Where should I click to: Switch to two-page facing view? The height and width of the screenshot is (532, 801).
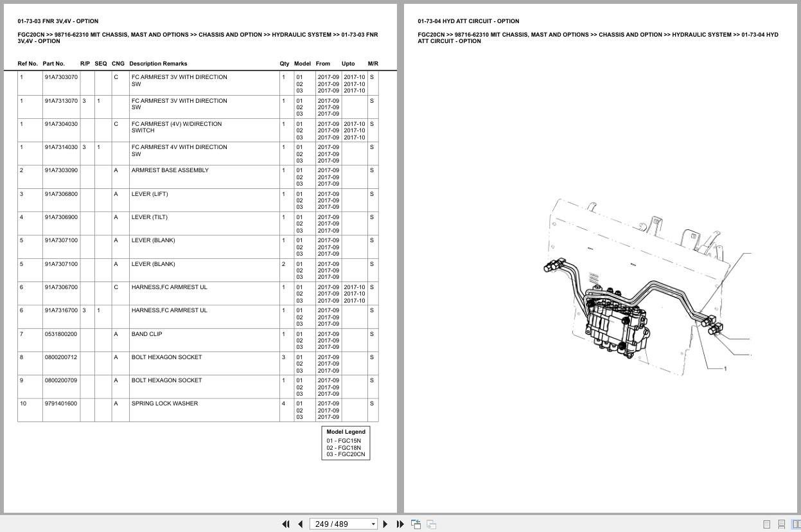click(795, 524)
